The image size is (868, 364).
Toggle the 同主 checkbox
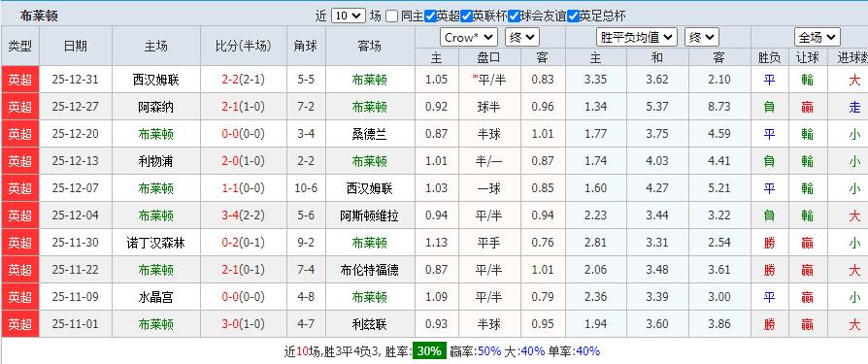tap(391, 17)
